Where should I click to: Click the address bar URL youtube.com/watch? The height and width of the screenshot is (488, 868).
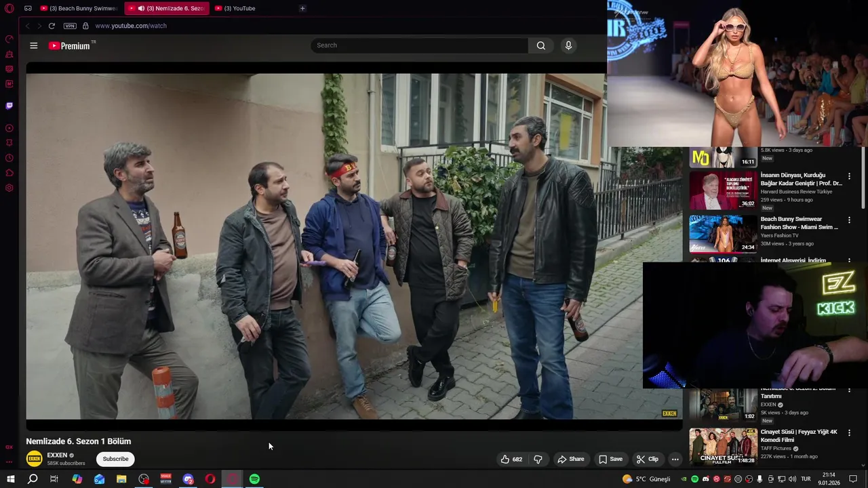pyautogui.click(x=131, y=26)
